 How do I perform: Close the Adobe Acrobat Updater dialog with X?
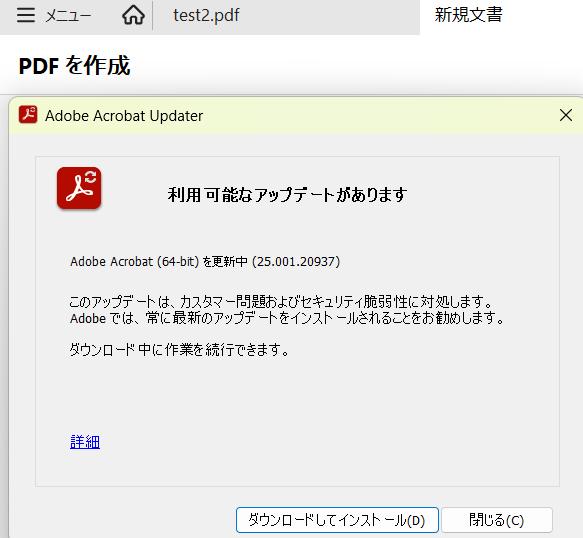pos(566,115)
